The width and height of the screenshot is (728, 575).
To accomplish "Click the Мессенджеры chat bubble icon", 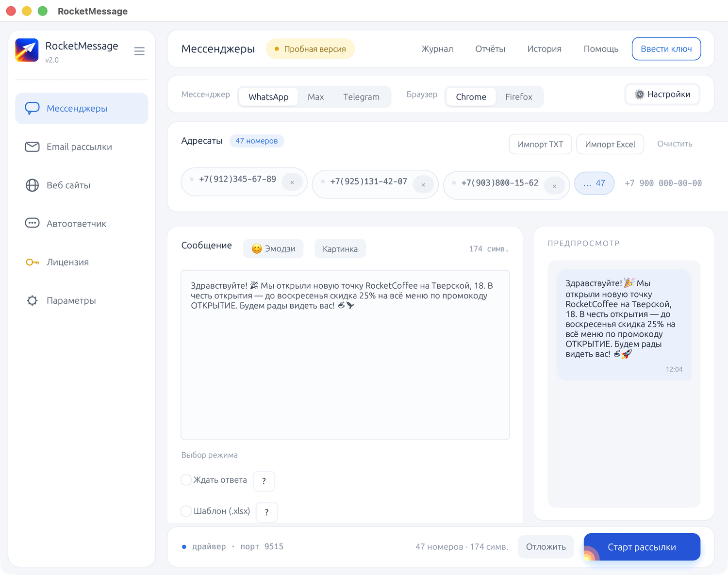I will (32, 108).
